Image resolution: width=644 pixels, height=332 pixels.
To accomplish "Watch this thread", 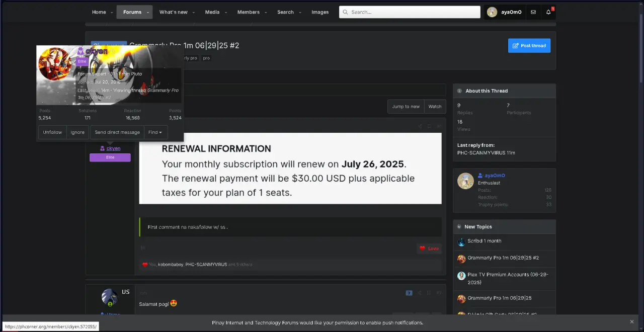I will click(435, 107).
